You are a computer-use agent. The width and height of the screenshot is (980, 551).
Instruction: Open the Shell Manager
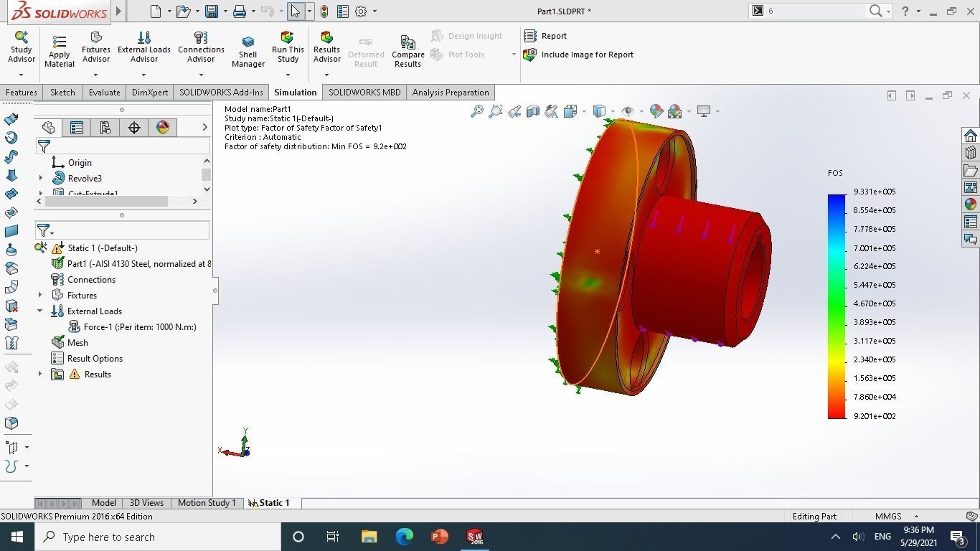pyautogui.click(x=248, y=52)
